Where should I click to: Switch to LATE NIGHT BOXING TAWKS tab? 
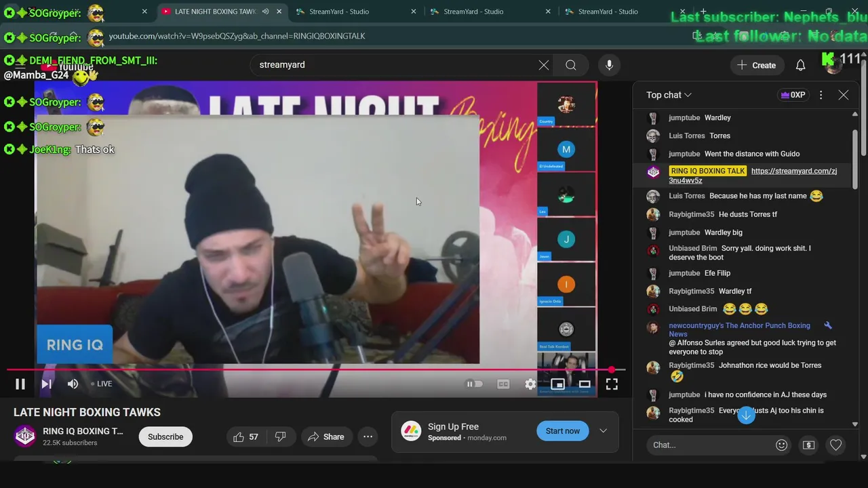point(214,12)
